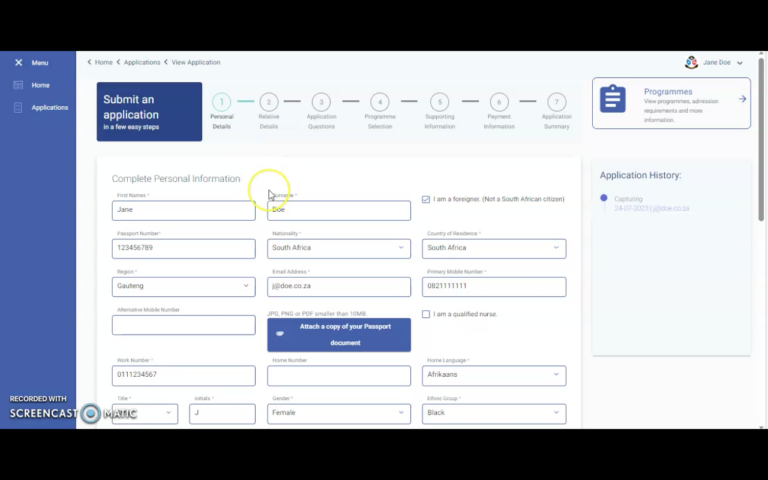This screenshot has height=480, width=768.
Task: Click the First Names field
Action: [184, 210]
